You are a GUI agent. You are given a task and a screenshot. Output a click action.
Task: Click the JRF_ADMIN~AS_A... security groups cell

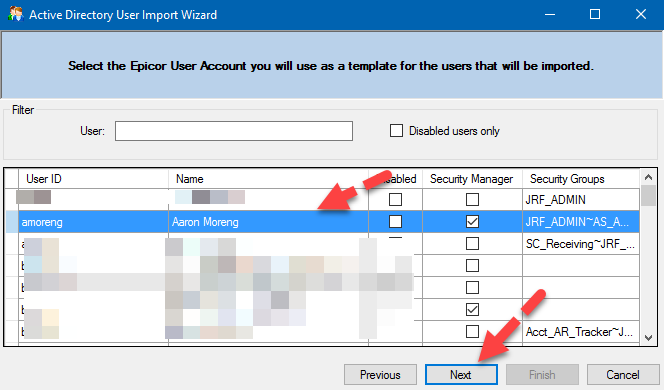[581, 221]
